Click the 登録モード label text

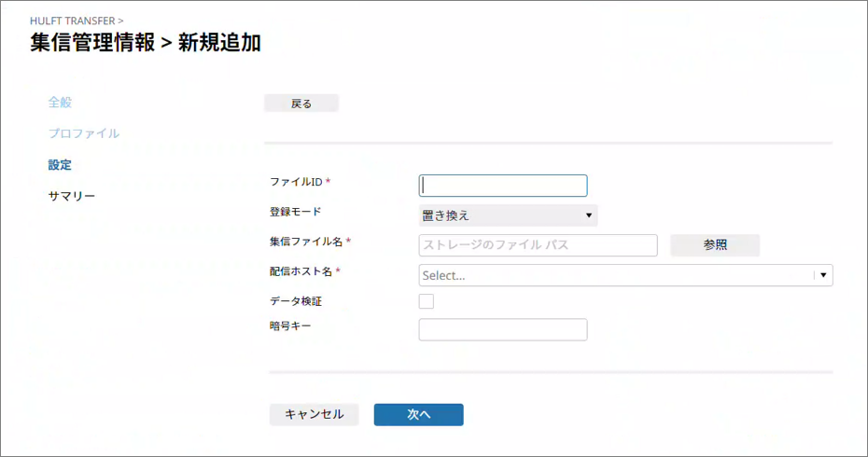point(295,212)
